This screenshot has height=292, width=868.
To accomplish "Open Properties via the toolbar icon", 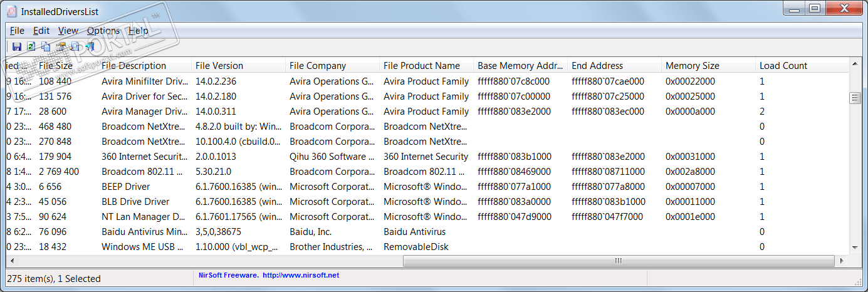I will [61, 46].
